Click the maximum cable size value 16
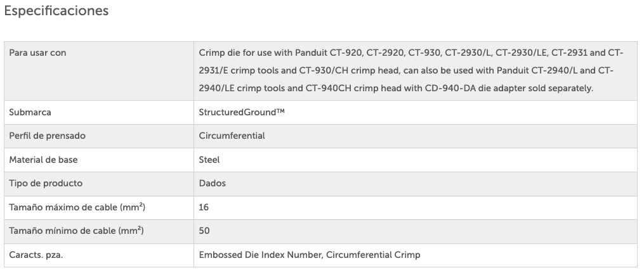644x275 pixels. 204,207
